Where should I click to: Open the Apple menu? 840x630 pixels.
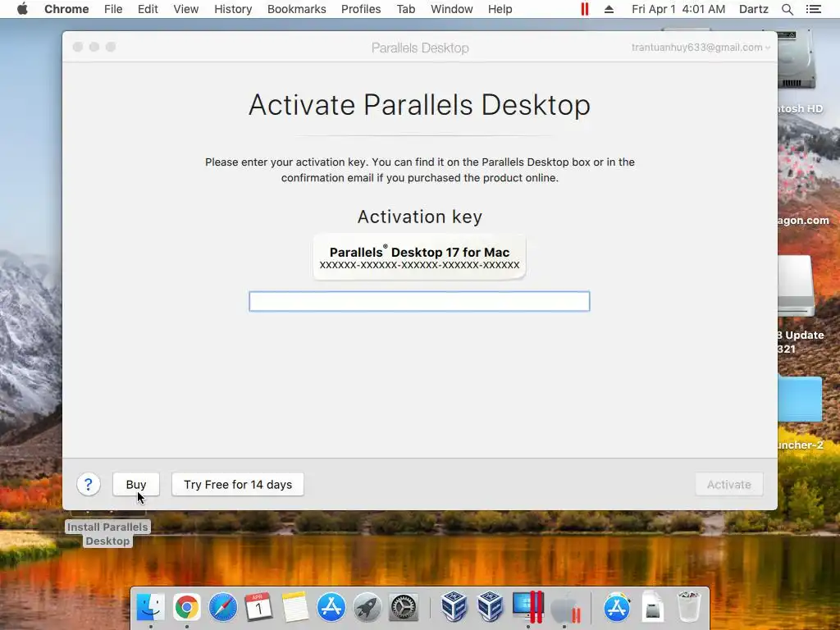tap(22, 9)
